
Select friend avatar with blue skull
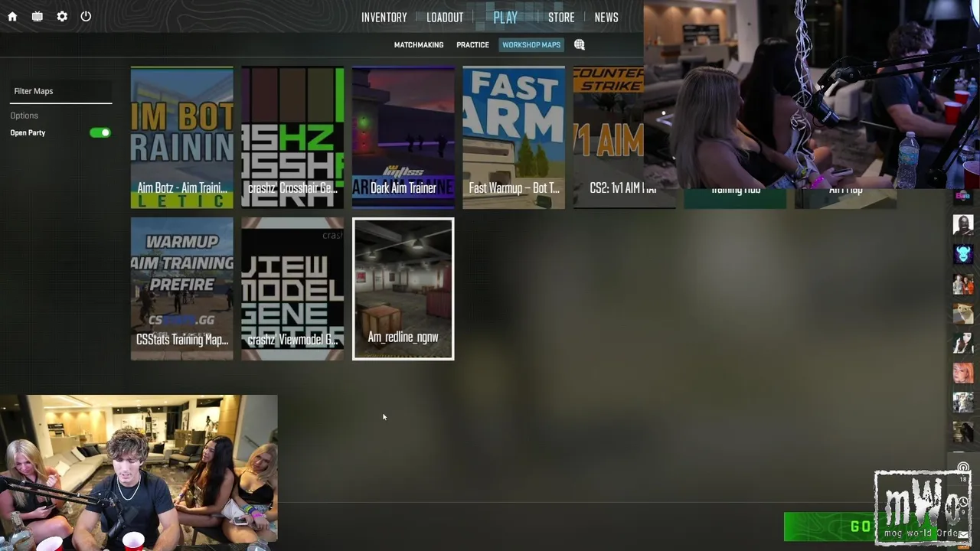pyautogui.click(x=962, y=254)
